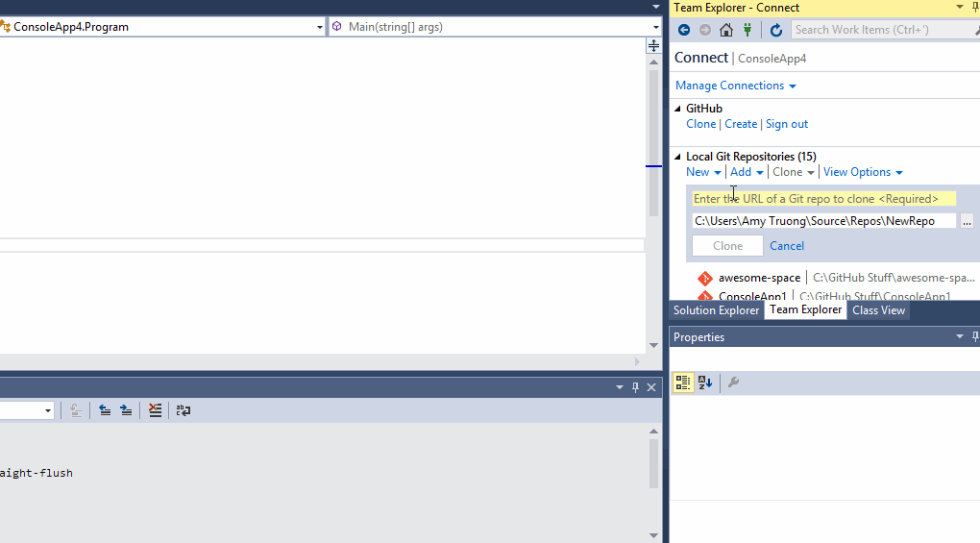
Task: Switch to the Solution Explorer tab
Action: tap(716, 310)
